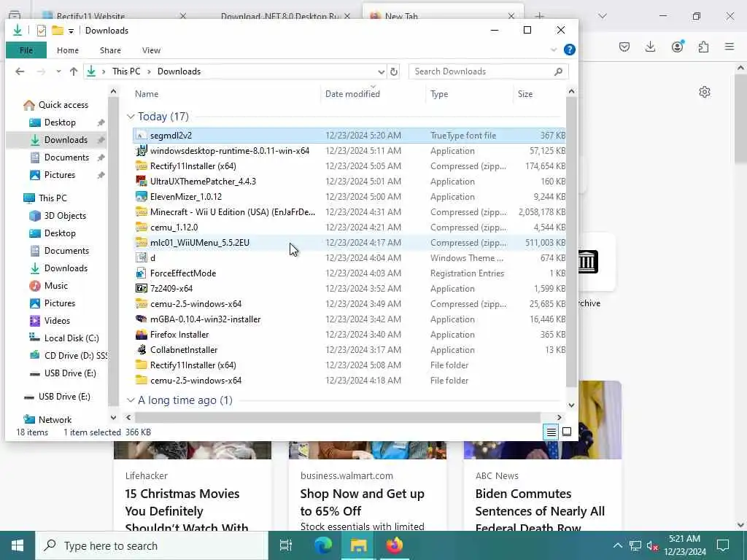Click the ForceEffectMode registry file icon
This screenshot has width=747, height=560.
tap(141, 273)
